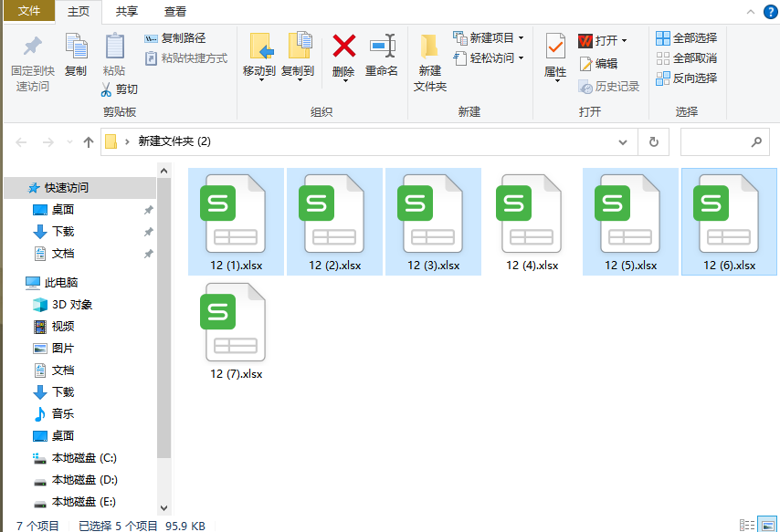Open the Move To dropdown

pos(261,72)
